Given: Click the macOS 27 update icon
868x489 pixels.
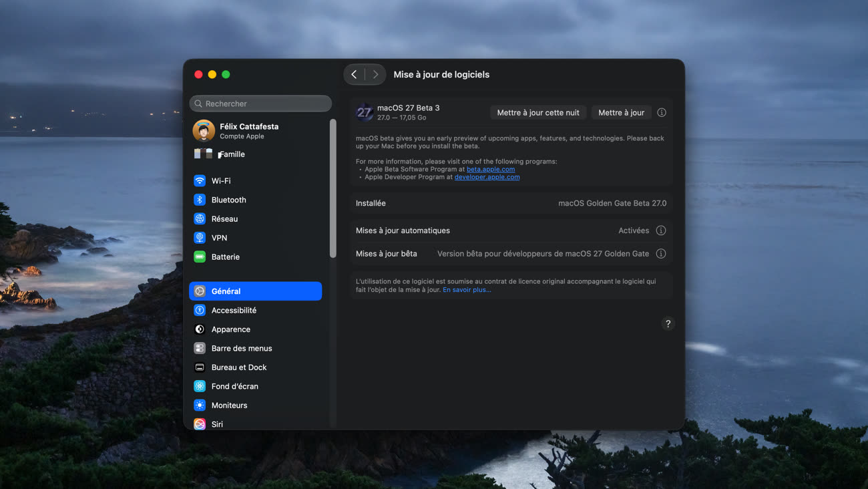Looking at the screenshot, I should [364, 112].
